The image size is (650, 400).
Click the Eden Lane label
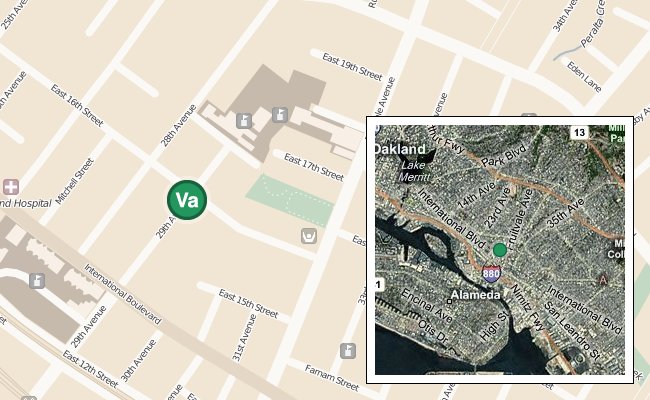584,77
